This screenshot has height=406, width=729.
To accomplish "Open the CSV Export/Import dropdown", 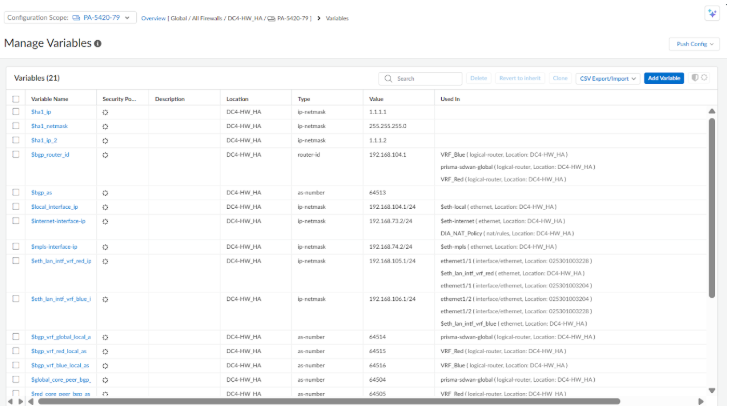I will [x=607, y=78].
